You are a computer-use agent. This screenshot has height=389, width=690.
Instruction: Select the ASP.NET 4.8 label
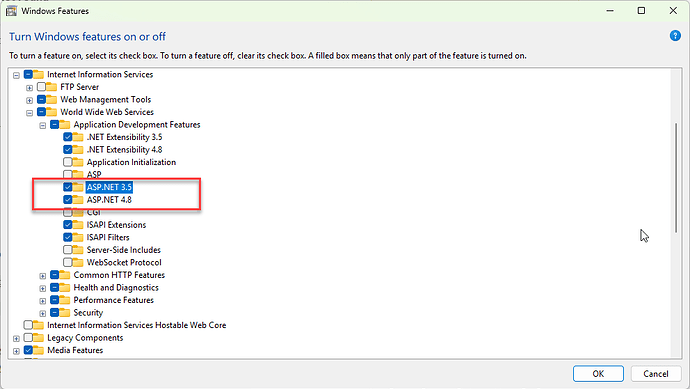point(109,200)
